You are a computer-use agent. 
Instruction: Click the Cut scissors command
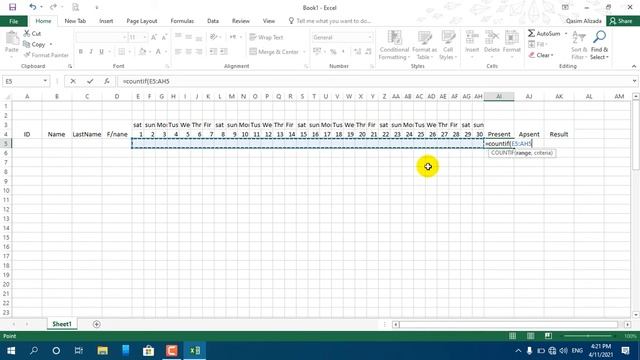[x=32, y=33]
